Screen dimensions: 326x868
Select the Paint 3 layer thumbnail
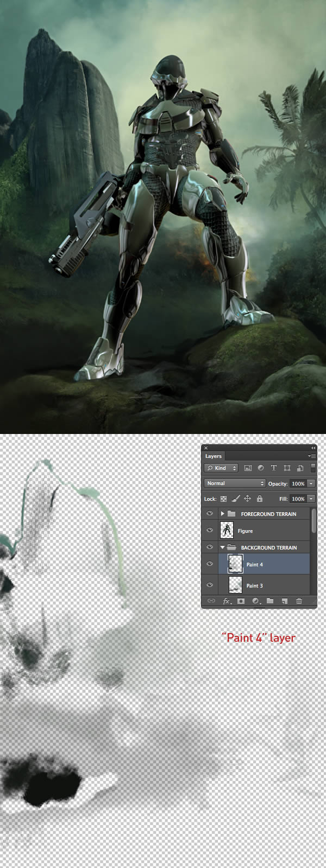[x=235, y=585]
